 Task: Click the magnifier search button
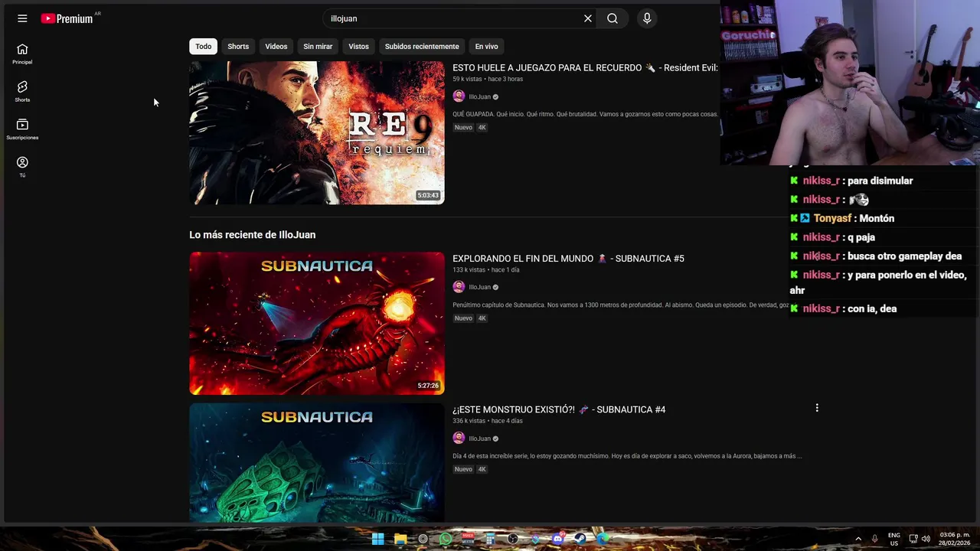(612, 18)
